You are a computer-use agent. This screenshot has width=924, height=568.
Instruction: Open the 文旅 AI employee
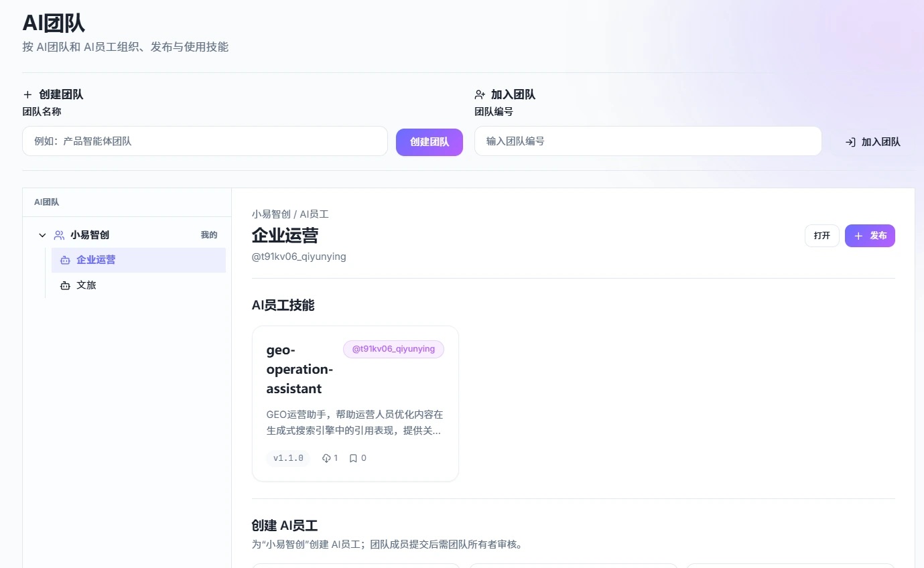point(138,285)
